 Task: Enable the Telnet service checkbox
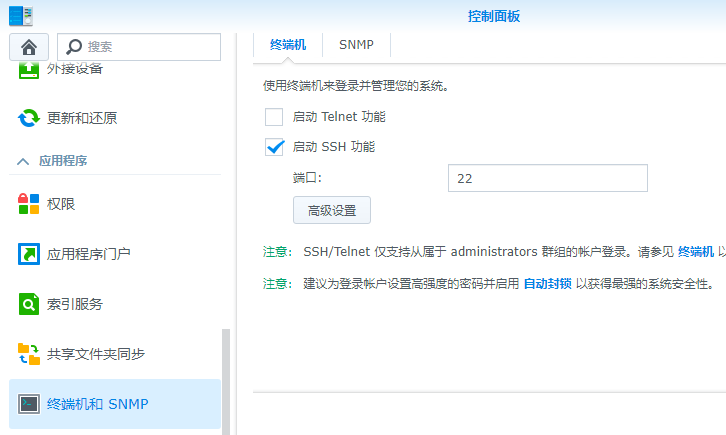pyautogui.click(x=274, y=117)
